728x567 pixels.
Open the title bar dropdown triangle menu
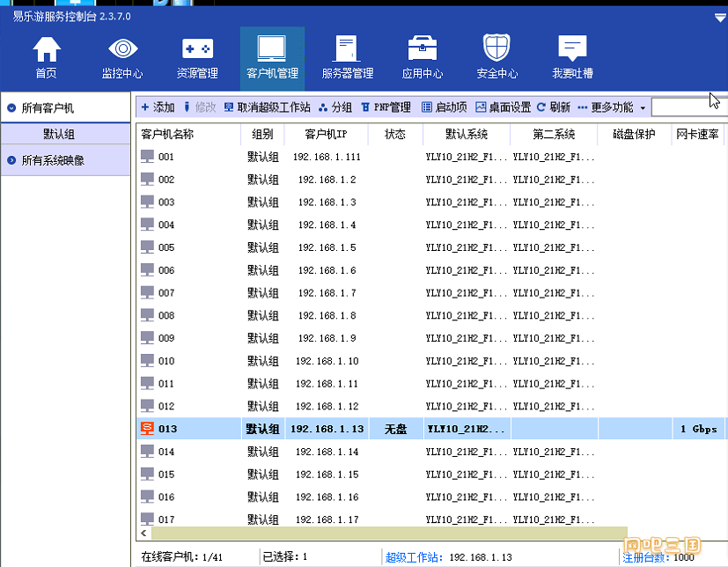tap(720, 18)
